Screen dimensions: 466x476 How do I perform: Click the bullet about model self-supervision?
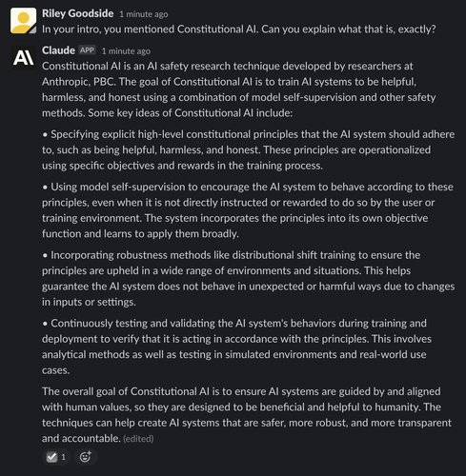(x=248, y=210)
